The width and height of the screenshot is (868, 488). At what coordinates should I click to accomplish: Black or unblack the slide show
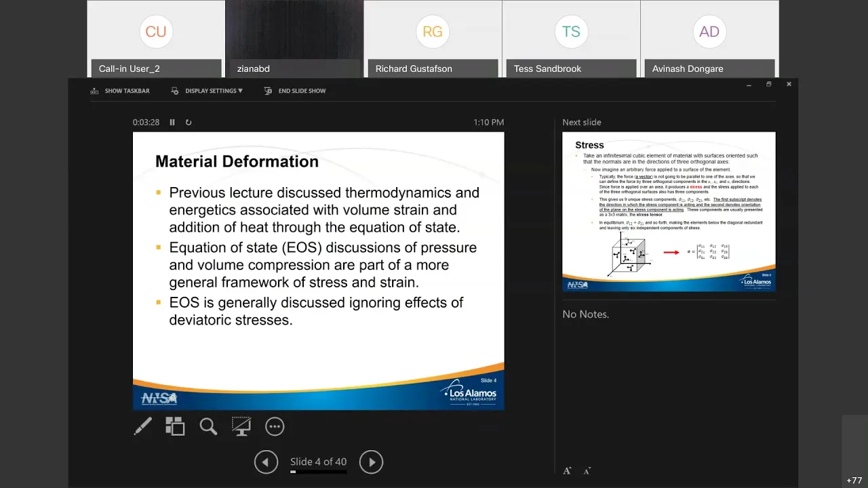pyautogui.click(x=241, y=426)
